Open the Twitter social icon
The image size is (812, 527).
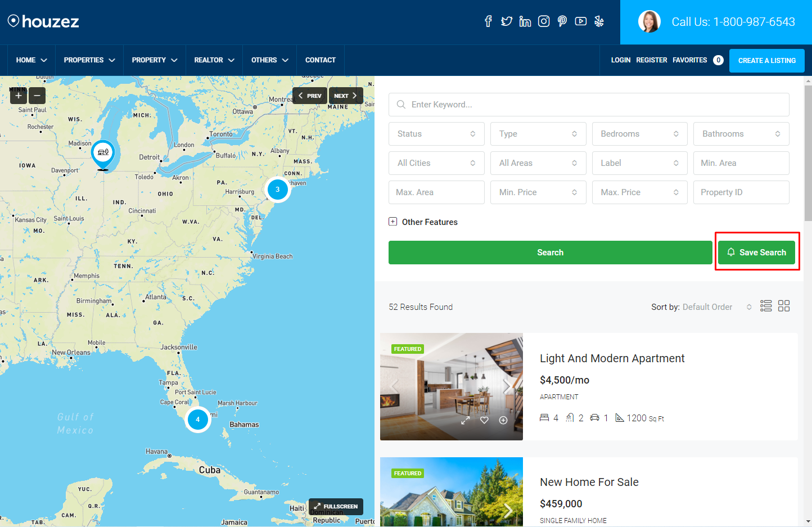point(507,21)
